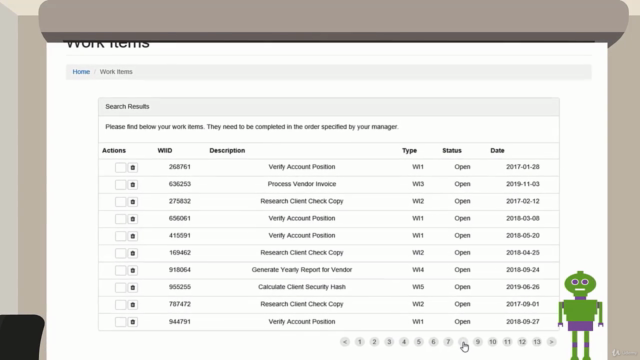Jump to last page 13

coord(537,342)
